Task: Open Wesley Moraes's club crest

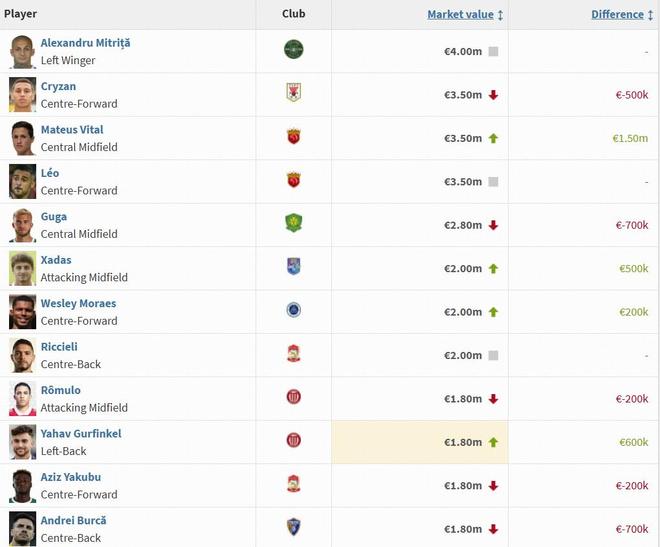Action: tap(293, 310)
